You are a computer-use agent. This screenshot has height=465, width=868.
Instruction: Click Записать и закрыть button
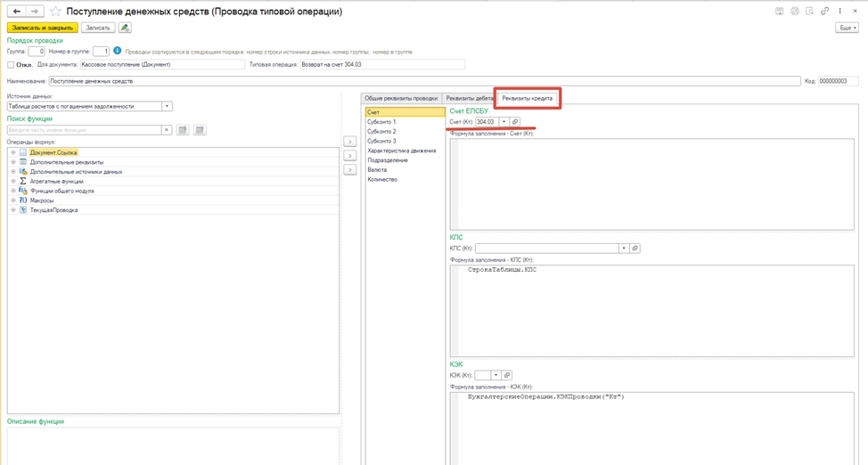click(43, 28)
